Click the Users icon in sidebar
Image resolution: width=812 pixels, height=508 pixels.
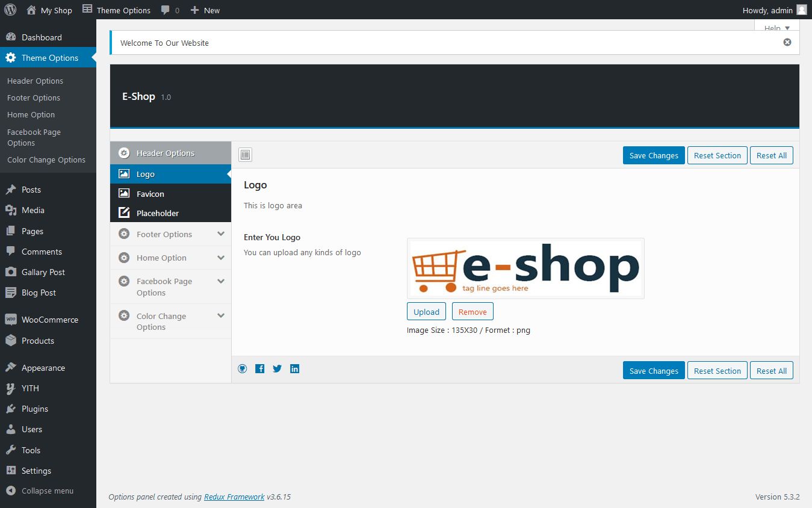tap(11, 429)
